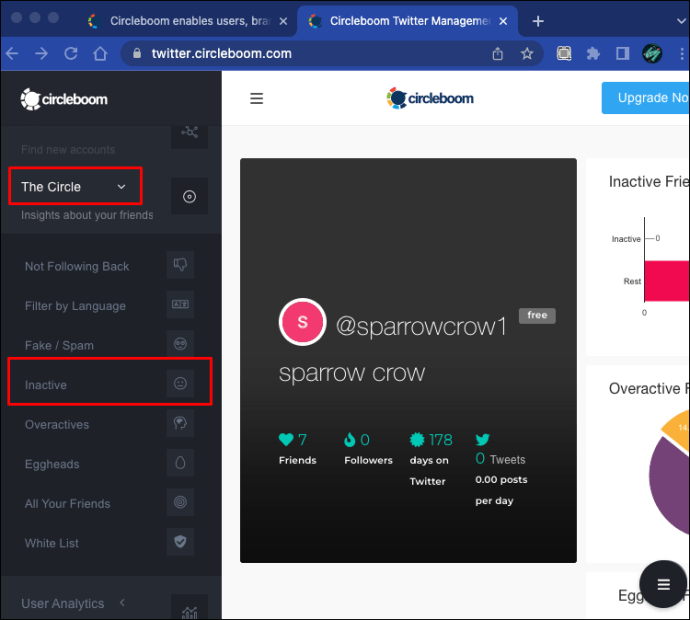Click the shield icon next to White List
This screenshot has width=690, height=620.
tap(180, 543)
